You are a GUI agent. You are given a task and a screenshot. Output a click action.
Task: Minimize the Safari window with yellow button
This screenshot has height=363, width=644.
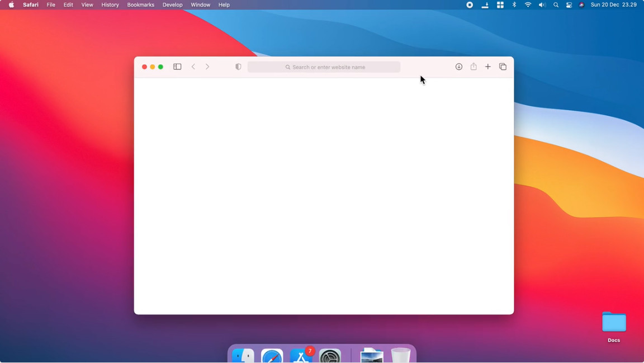[x=153, y=67]
